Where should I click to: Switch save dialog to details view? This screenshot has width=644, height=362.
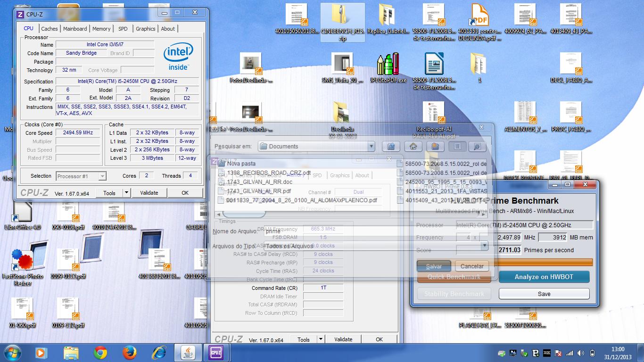pos(477,147)
